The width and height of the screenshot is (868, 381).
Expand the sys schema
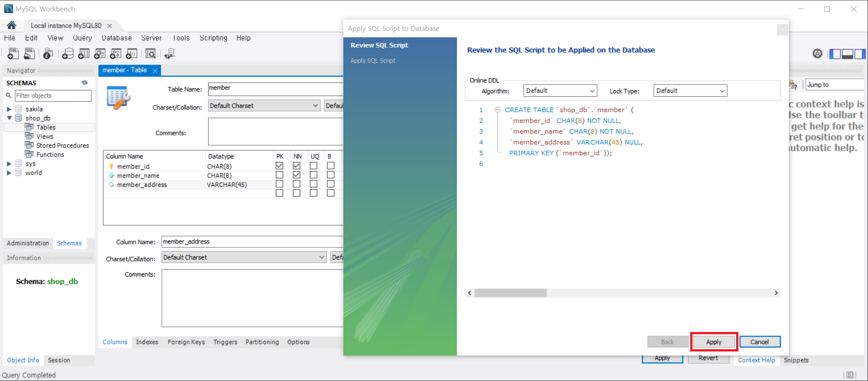[9, 163]
